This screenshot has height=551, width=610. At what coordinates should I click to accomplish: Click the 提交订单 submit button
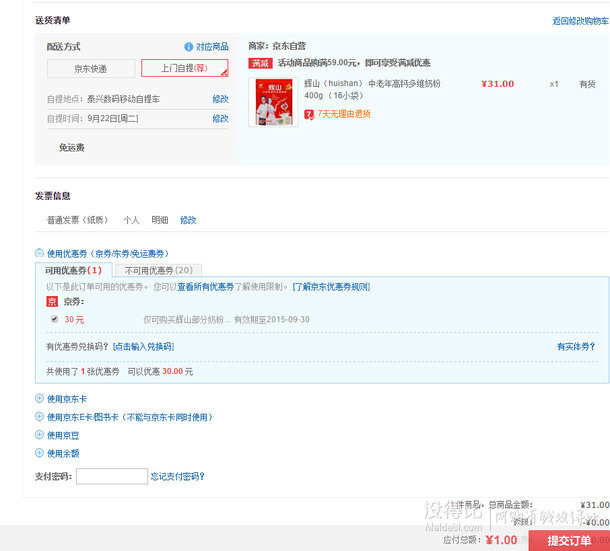point(569,540)
